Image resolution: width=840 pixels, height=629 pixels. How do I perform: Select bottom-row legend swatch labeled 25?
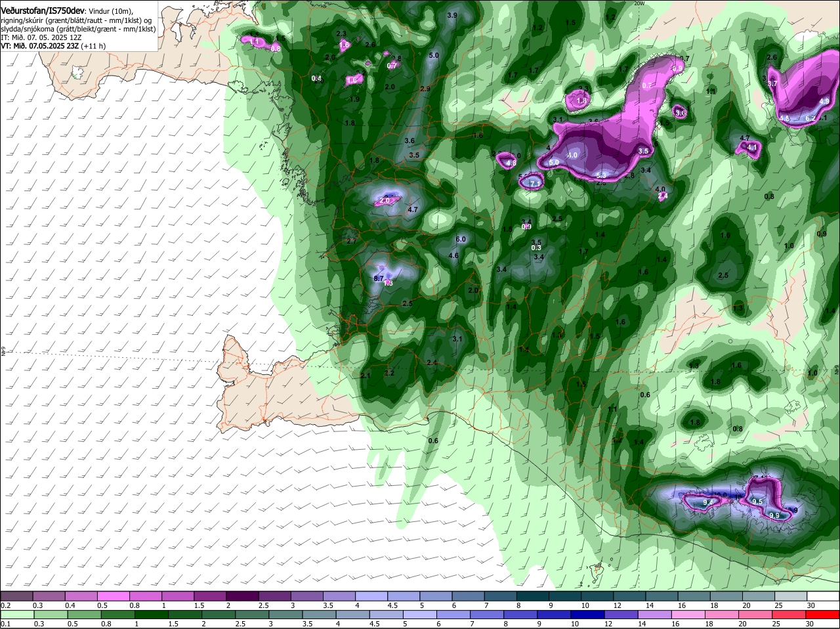point(789,615)
